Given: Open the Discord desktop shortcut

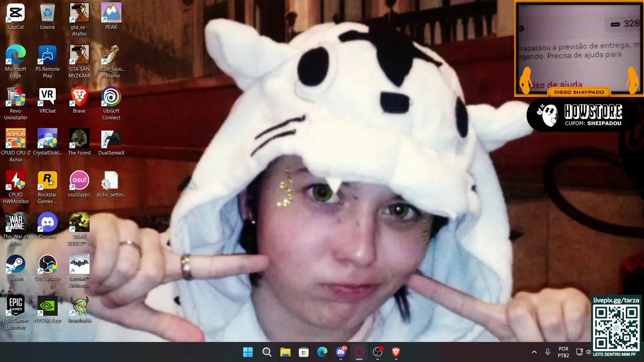Looking at the screenshot, I should click(x=47, y=226).
